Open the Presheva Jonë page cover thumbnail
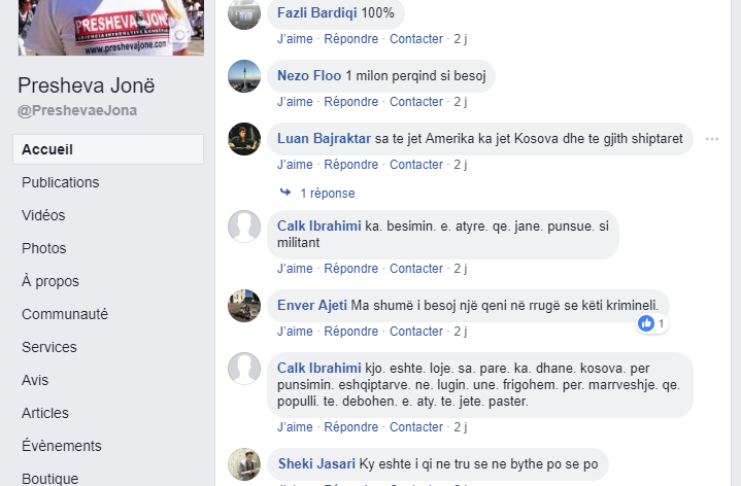 [111, 27]
